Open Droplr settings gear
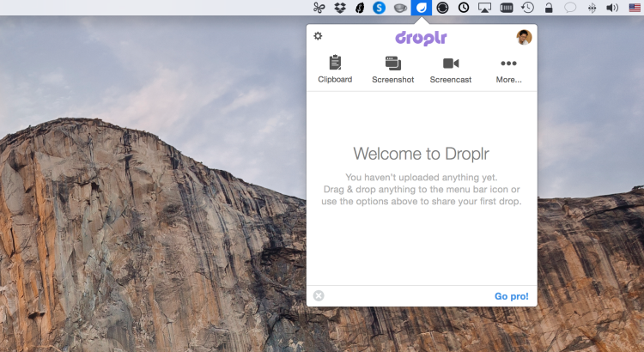The height and width of the screenshot is (352, 644). click(x=318, y=36)
